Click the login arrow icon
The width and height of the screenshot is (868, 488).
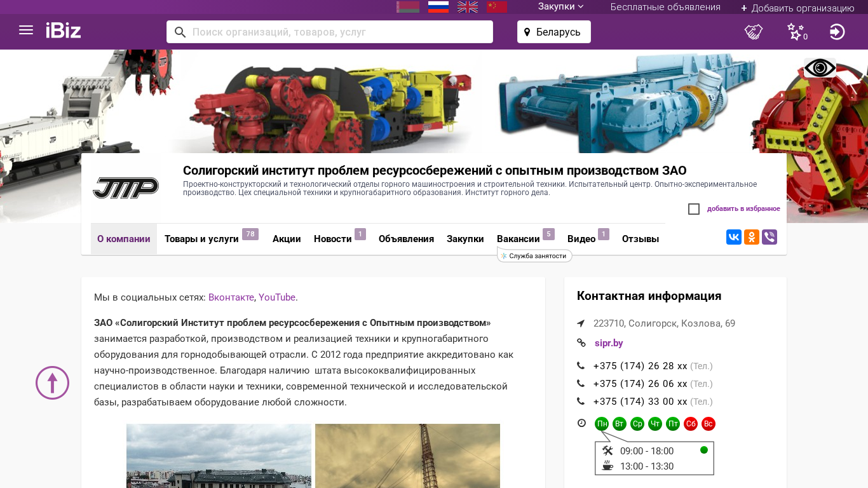(x=837, y=32)
